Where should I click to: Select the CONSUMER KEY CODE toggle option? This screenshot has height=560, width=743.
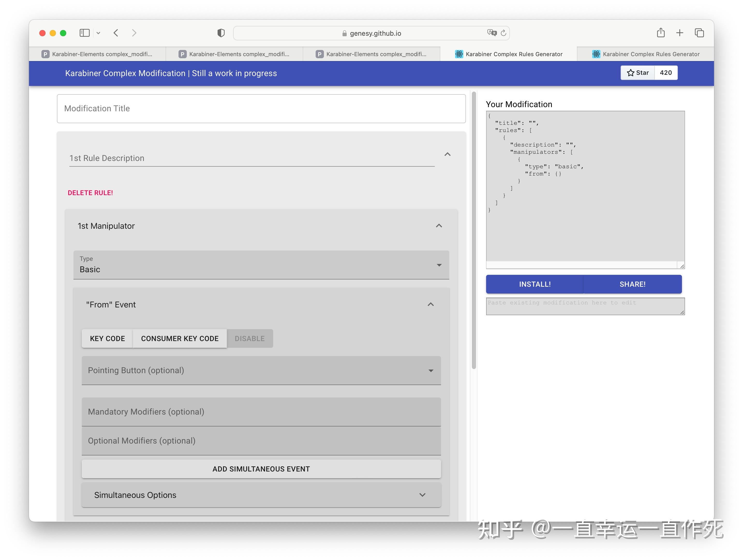click(x=180, y=338)
